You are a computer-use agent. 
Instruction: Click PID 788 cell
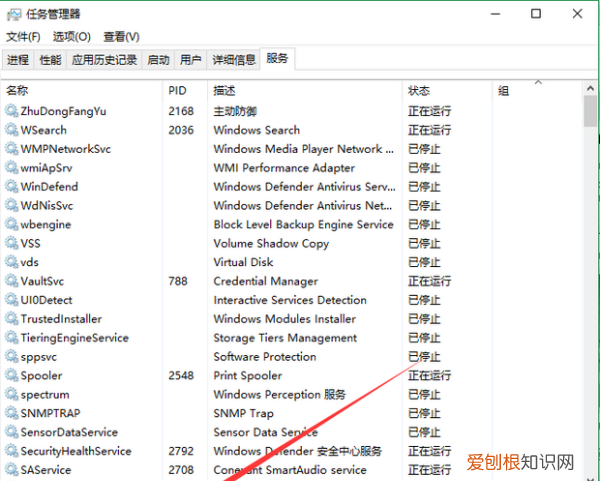178,281
